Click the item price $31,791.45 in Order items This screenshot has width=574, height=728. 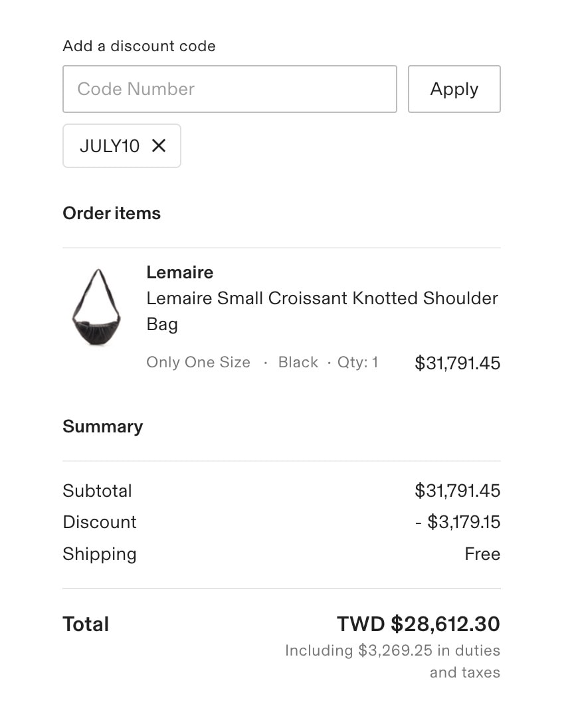458,363
